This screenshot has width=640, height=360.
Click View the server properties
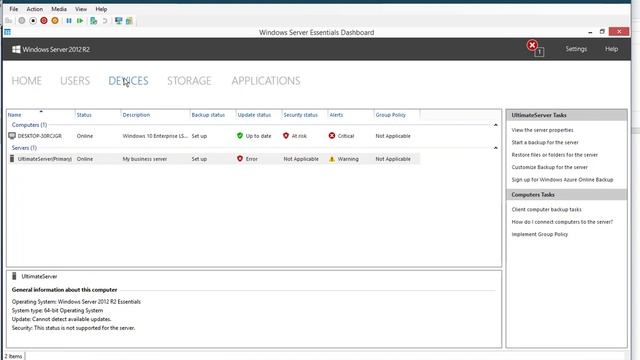[x=542, y=130]
